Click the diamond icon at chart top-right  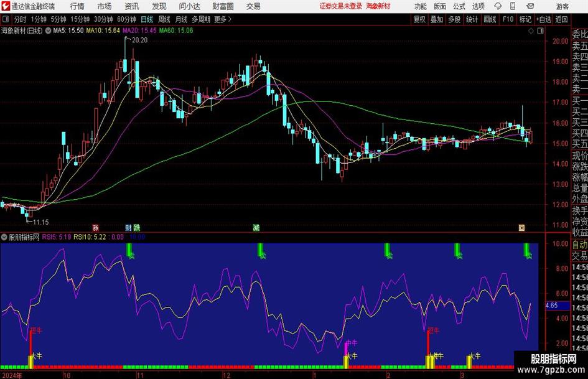[531, 31]
